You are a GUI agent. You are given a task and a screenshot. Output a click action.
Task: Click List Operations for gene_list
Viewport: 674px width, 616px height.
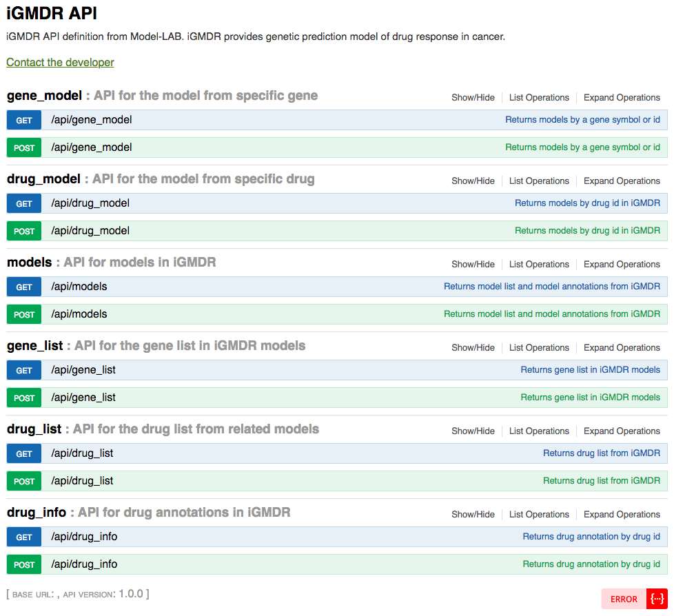539,348
